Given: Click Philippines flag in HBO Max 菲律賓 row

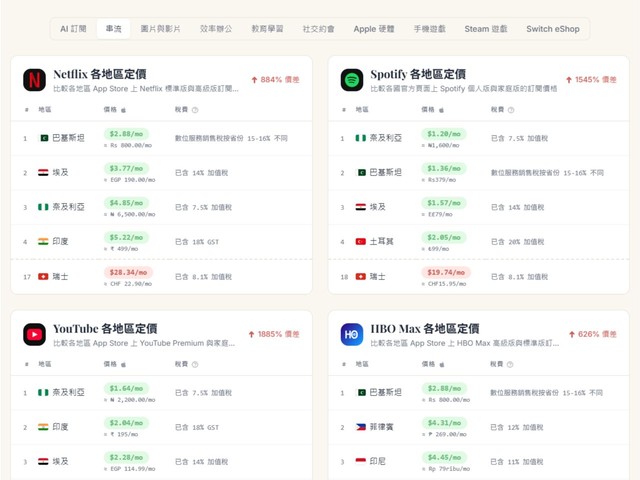Looking at the screenshot, I should 361,427.
